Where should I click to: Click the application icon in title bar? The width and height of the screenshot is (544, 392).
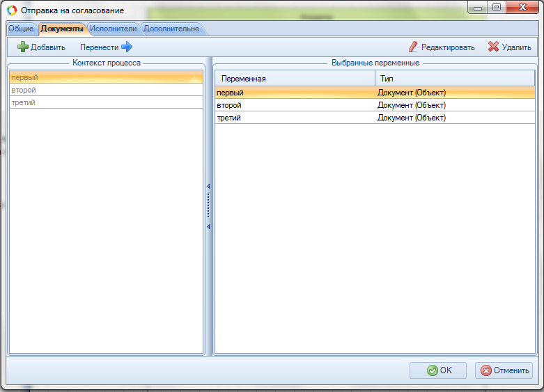pyautogui.click(x=12, y=10)
